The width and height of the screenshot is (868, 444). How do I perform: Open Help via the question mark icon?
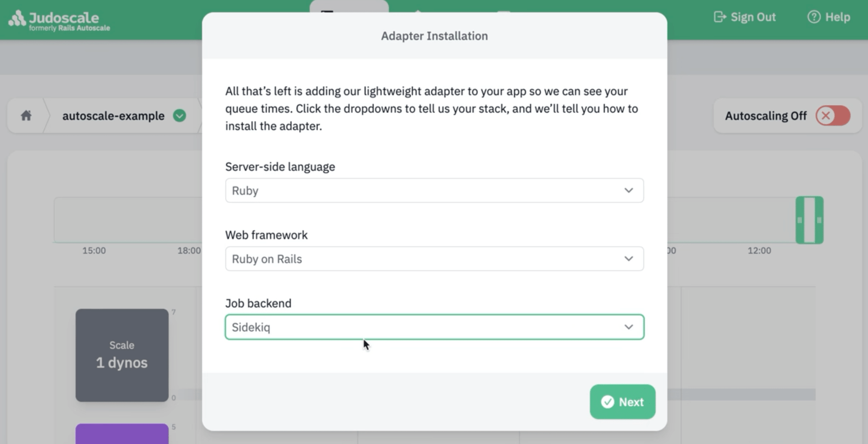pos(813,17)
